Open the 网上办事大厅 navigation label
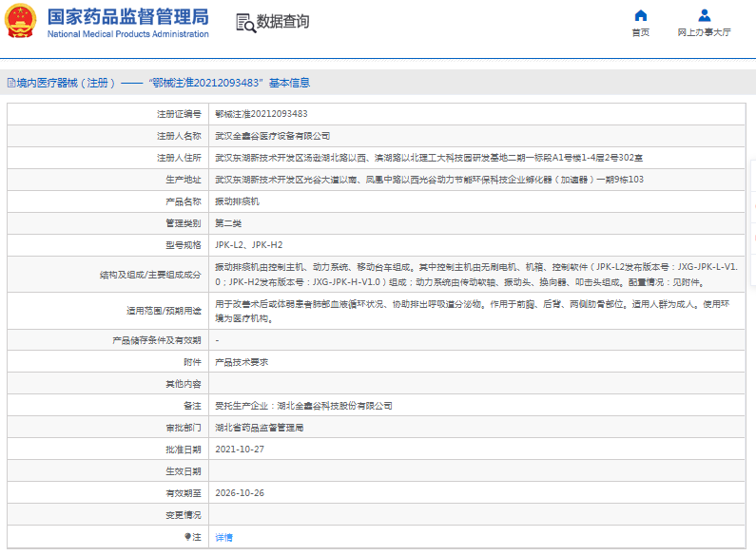756x555 pixels. pos(704,33)
